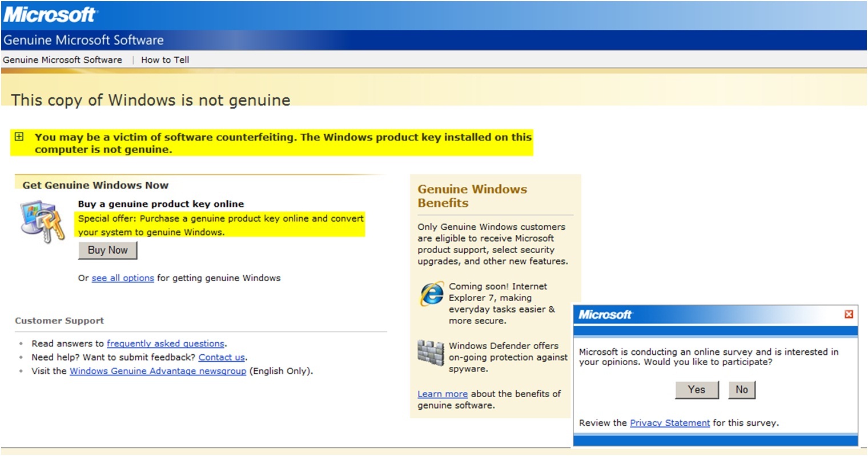
Task: Click the Microsoft logo in survey popup
Action: coord(605,315)
